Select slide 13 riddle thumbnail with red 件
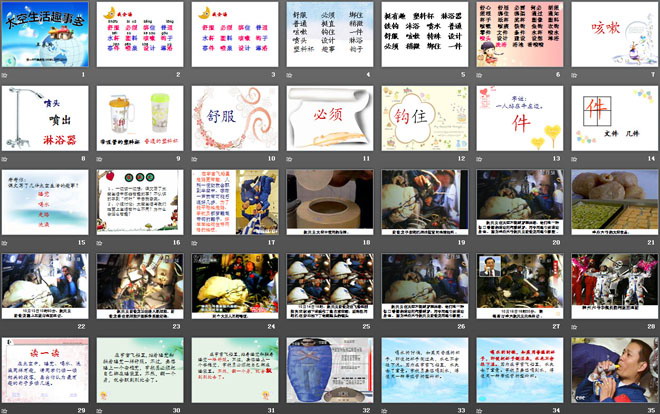Viewport: 660px width, 414px height. point(520,118)
